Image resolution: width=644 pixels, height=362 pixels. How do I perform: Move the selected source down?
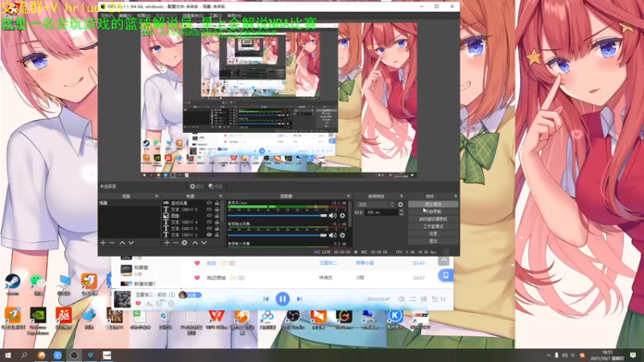[x=204, y=243]
